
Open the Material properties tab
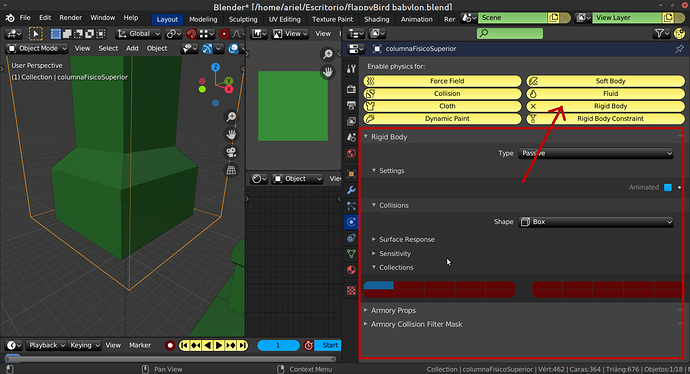[x=351, y=270]
